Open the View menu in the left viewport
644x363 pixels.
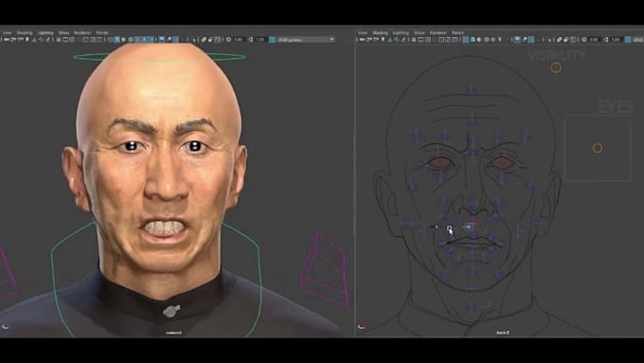click(7, 32)
